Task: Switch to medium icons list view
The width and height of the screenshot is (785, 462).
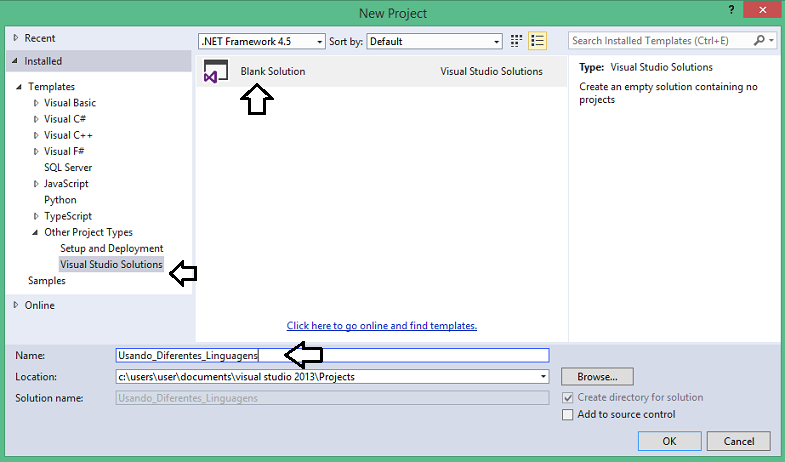Action: 538,41
